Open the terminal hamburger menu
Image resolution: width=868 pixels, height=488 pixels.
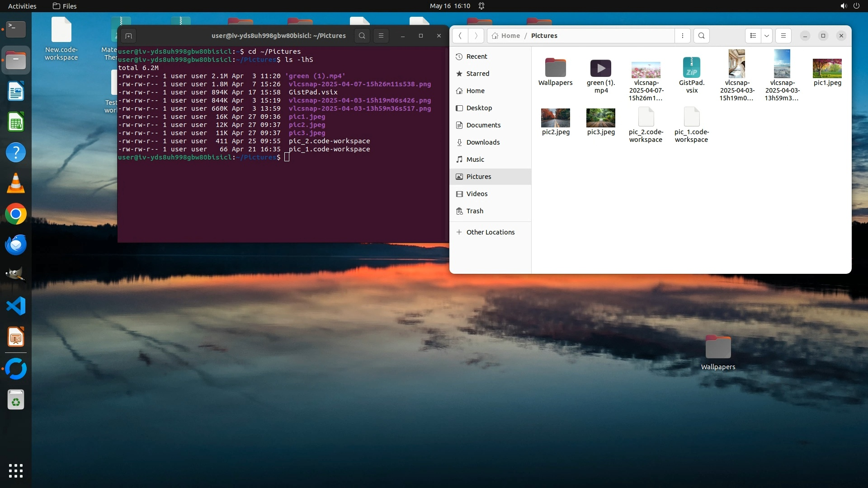[x=381, y=36]
